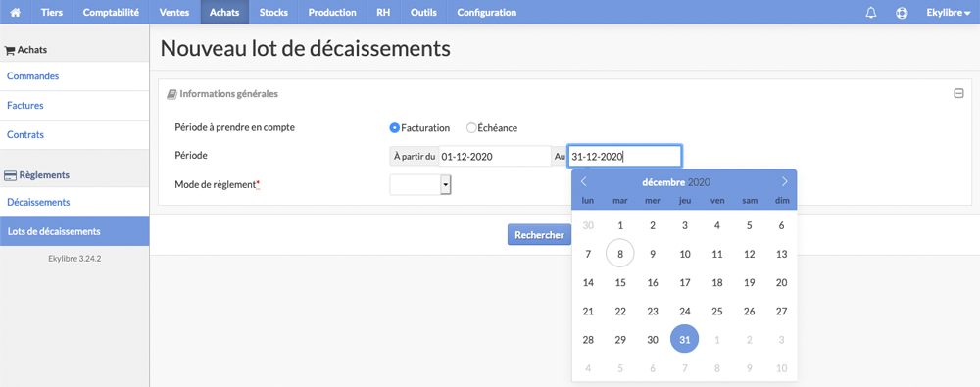The image size is (980, 387).
Task: Go to previous month in calendar
Action: point(584,182)
